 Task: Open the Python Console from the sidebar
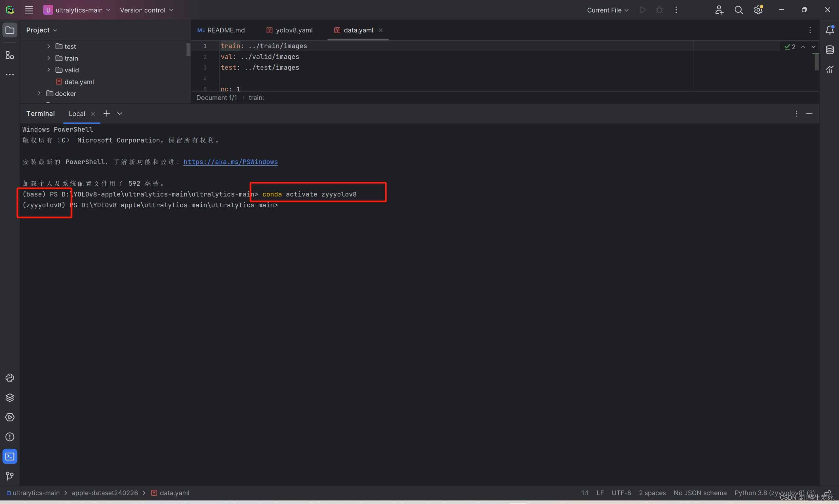10,378
